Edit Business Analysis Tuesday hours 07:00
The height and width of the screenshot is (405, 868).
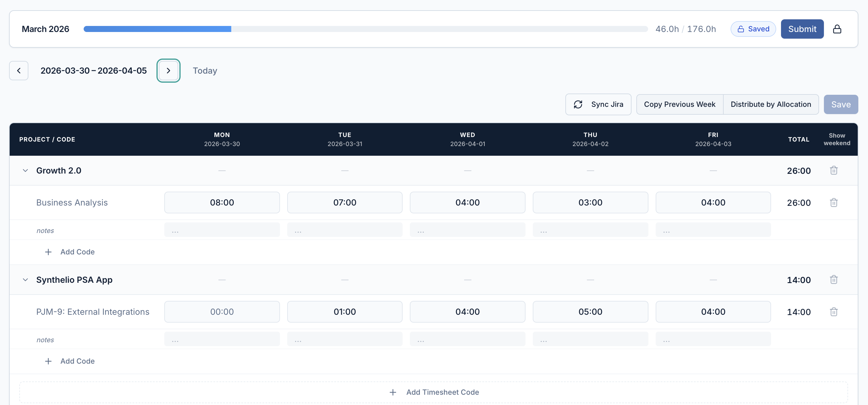pos(344,202)
